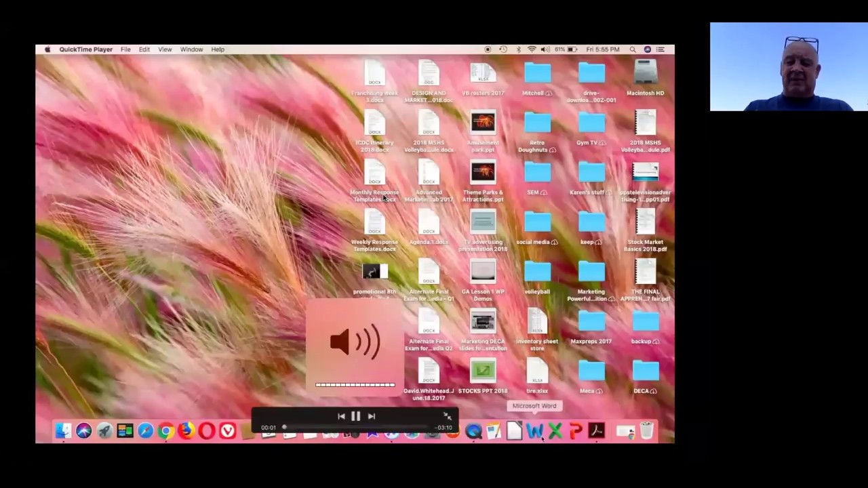This screenshot has height=488, width=868.
Task: Pause the QuickTime playback
Action: pyautogui.click(x=355, y=416)
